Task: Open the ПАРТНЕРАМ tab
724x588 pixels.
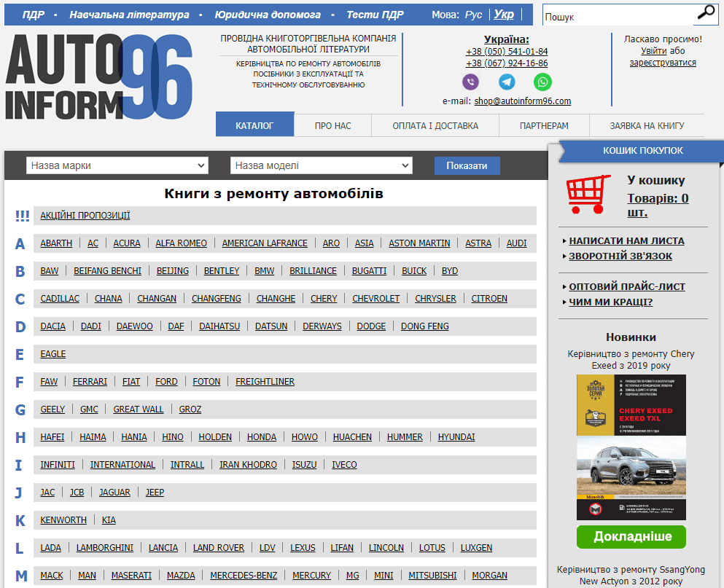Action: 544,125
